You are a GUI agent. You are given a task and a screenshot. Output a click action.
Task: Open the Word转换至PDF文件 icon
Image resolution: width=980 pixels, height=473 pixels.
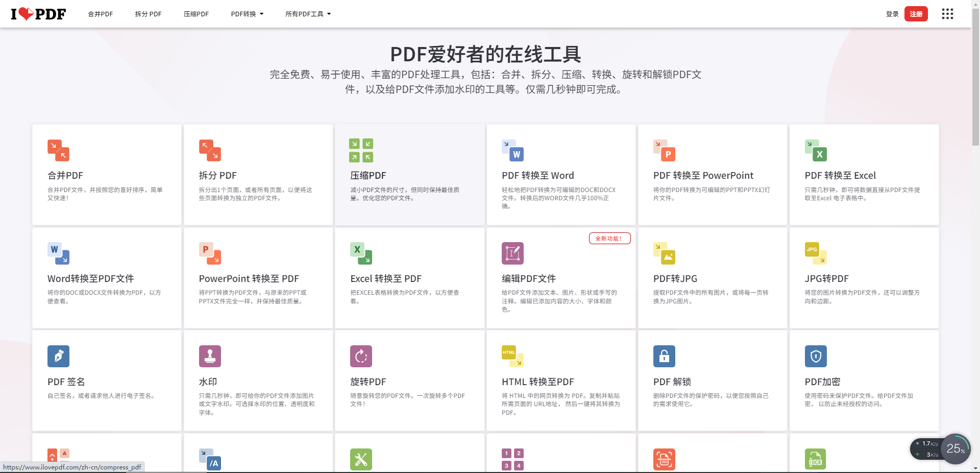pyautogui.click(x=58, y=253)
